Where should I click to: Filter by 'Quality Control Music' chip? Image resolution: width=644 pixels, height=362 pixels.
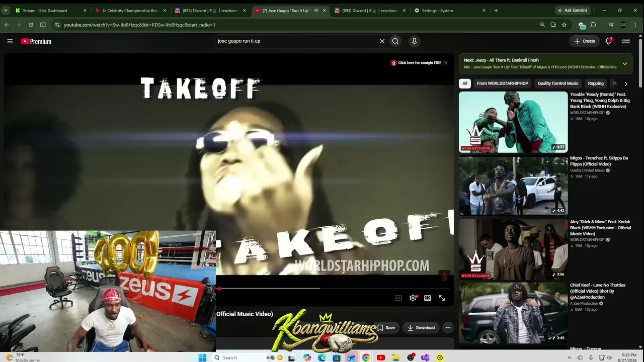[x=558, y=83]
